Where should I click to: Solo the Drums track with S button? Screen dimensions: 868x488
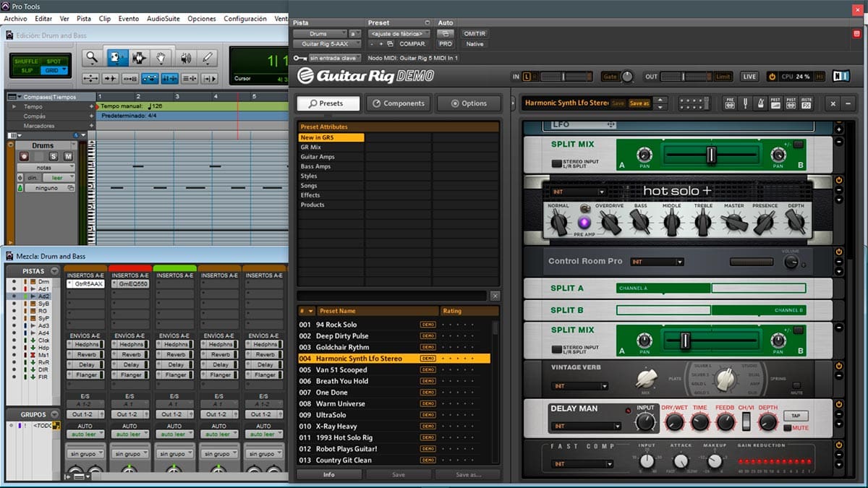[x=54, y=156]
